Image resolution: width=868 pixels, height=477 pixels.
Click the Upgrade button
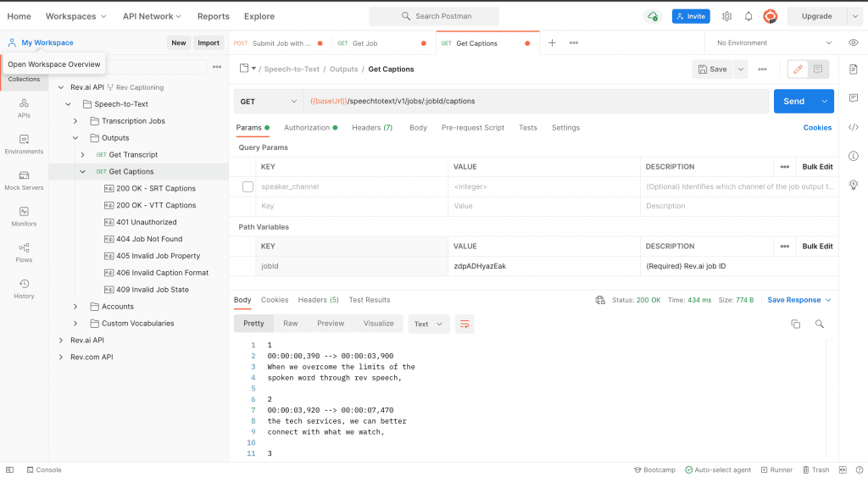[816, 16]
